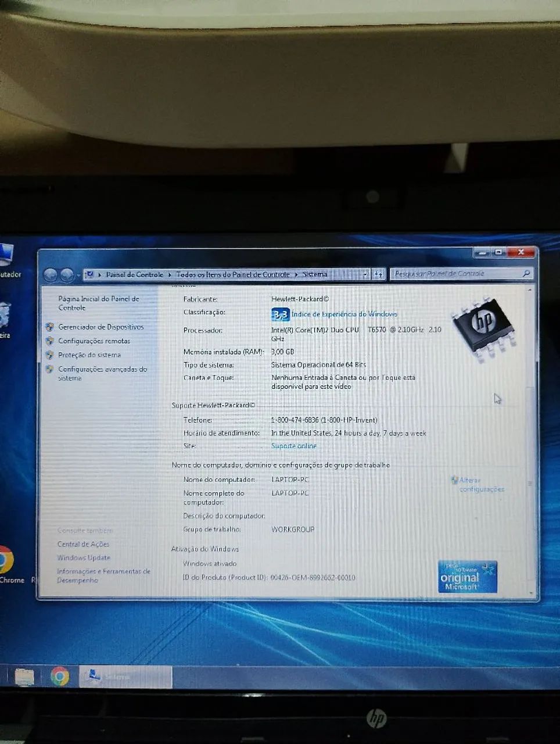The width and height of the screenshot is (560, 744).
Task: Click Alterar configurações link
Action: 482,485
